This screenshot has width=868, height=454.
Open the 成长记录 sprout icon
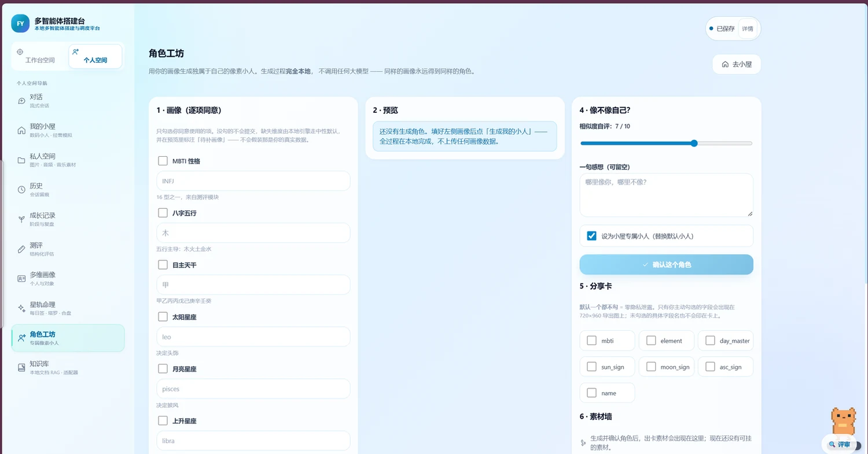click(x=21, y=219)
